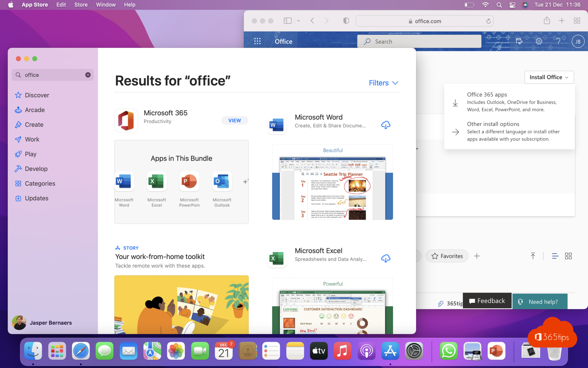This screenshot has width=588, height=368.
Task: Click the Updates sidebar icon
Action: [18, 198]
